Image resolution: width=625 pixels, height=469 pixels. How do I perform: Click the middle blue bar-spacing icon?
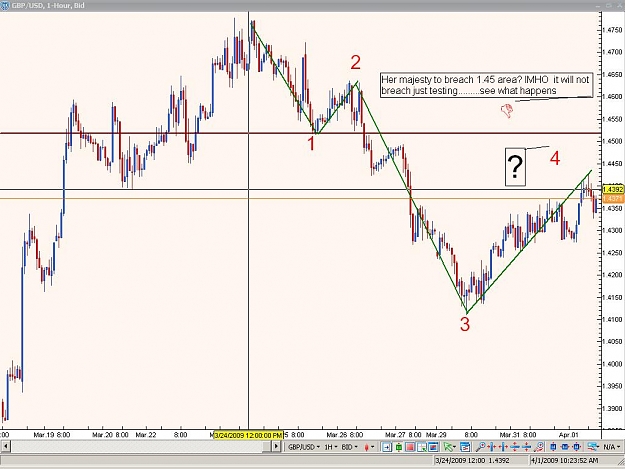coord(565,447)
